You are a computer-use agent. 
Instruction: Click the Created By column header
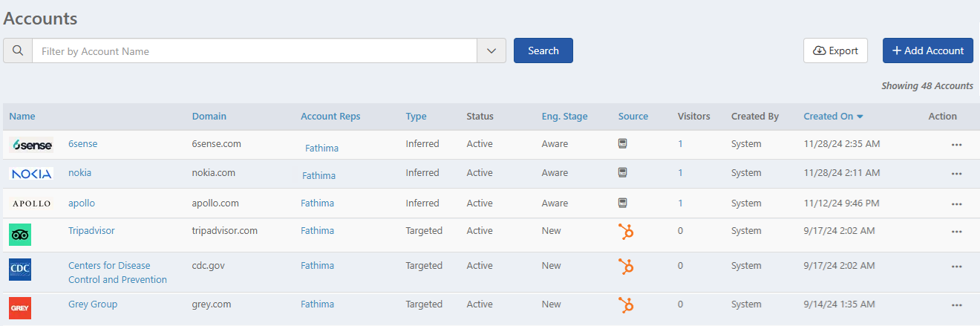tap(755, 117)
